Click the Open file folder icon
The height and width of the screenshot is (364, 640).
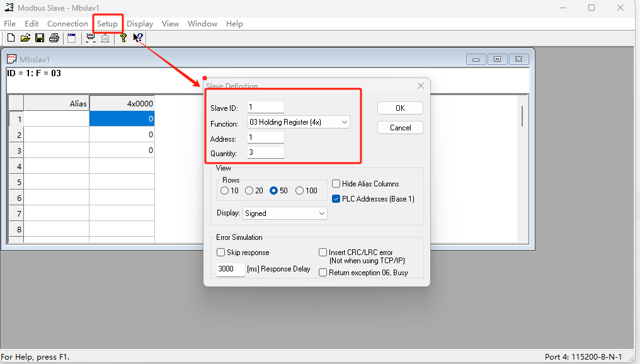pos(25,38)
